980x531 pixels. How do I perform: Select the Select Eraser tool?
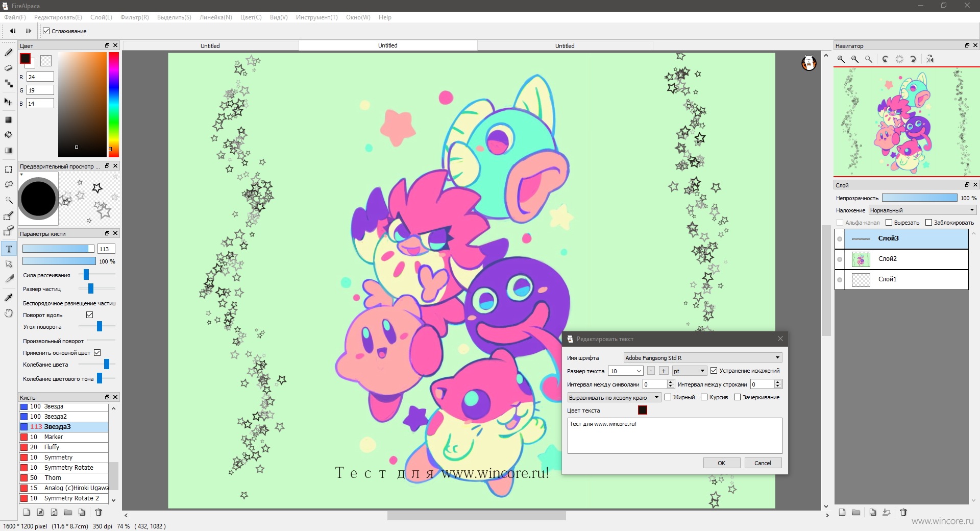tap(8, 231)
